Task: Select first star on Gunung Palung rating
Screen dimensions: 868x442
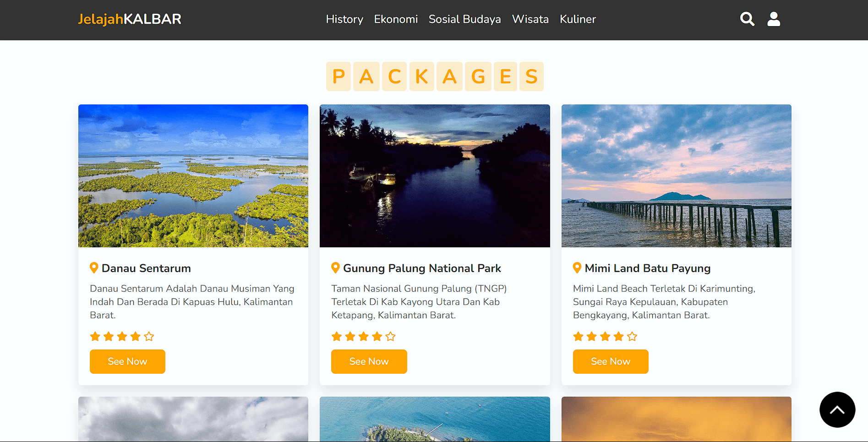Action: 337,337
